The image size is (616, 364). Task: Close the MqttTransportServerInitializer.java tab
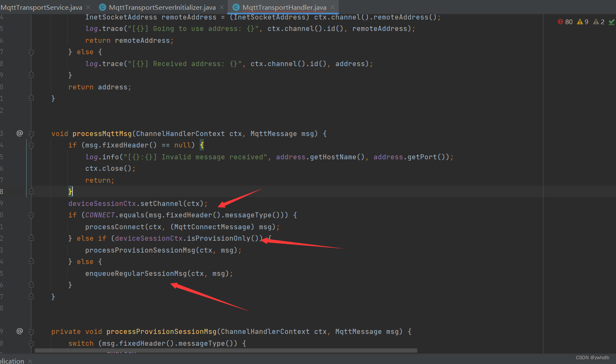(x=222, y=7)
